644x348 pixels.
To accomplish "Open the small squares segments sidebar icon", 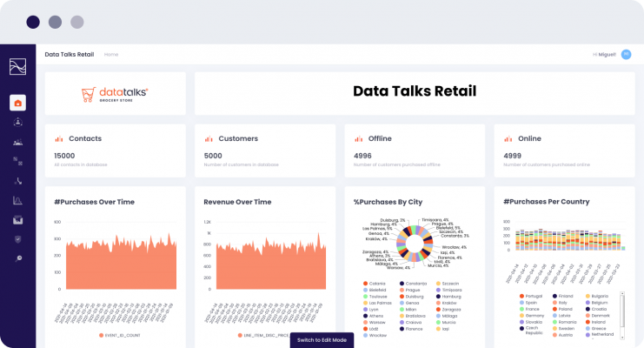I will [17, 161].
